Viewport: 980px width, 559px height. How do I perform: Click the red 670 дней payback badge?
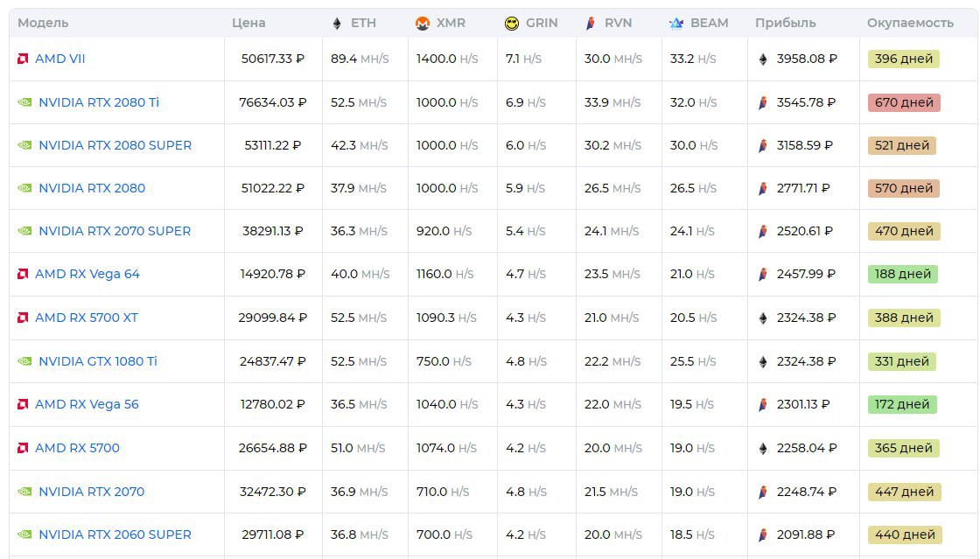pyautogui.click(x=904, y=102)
